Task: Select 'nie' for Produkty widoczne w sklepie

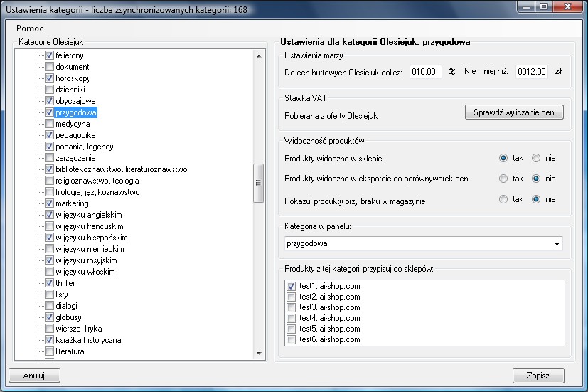Action: click(536, 158)
